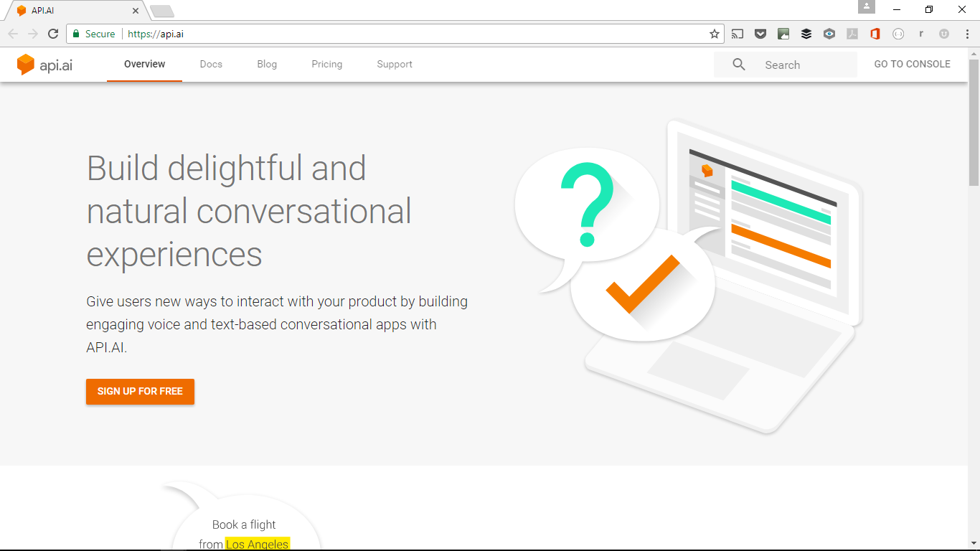Screen dimensions: 980x551
Task: Focus the Search input field
Action: pyautogui.click(x=786, y=65)
